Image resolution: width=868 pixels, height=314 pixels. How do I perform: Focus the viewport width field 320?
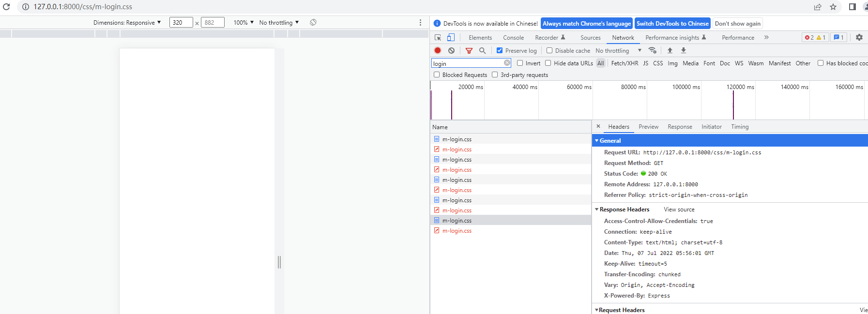[181, 22]
